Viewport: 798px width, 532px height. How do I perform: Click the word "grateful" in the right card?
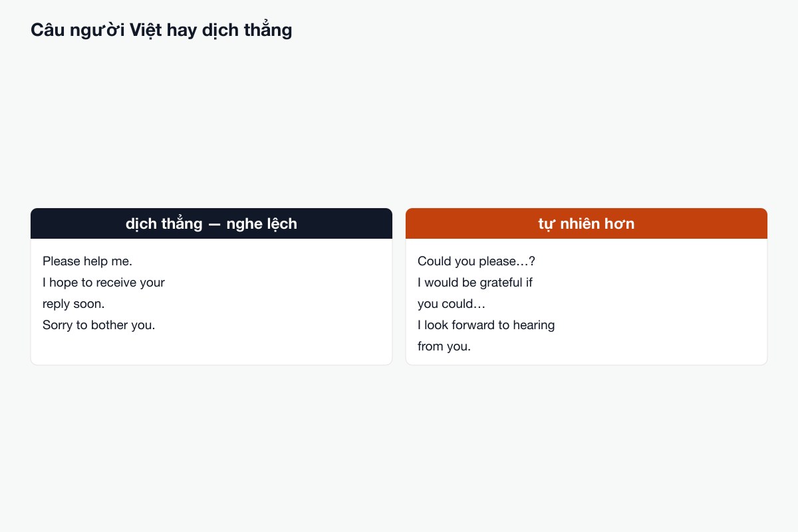click(x=500, y=283)
